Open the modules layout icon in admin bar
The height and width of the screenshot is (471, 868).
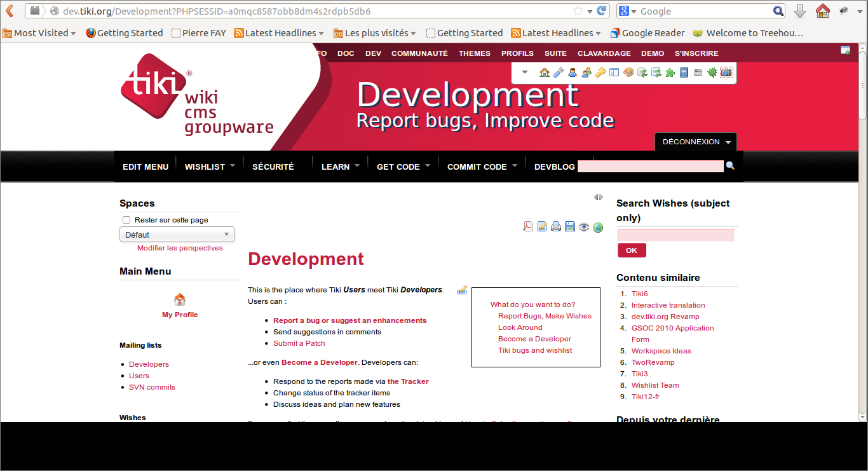pyautogui.click(x=614, y=72)
